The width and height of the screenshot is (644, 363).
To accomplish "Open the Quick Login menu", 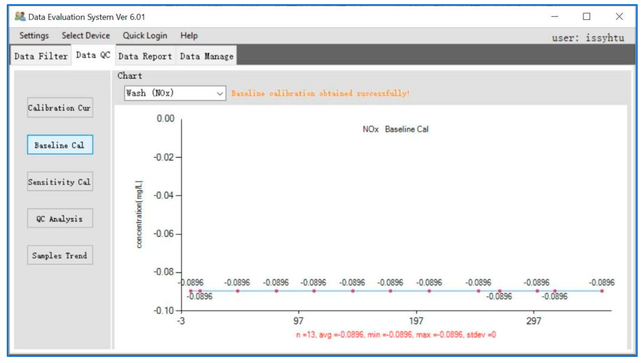I will click(x=145, y=35).
